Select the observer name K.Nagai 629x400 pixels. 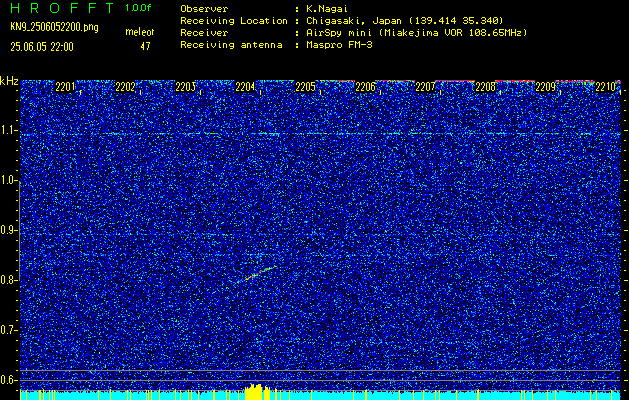[328, 9]
